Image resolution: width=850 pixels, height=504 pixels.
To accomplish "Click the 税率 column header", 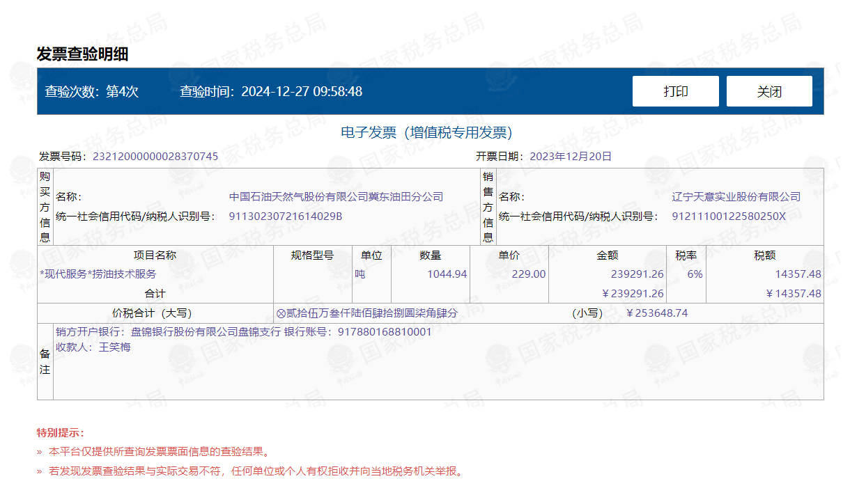I will (686, 255).
